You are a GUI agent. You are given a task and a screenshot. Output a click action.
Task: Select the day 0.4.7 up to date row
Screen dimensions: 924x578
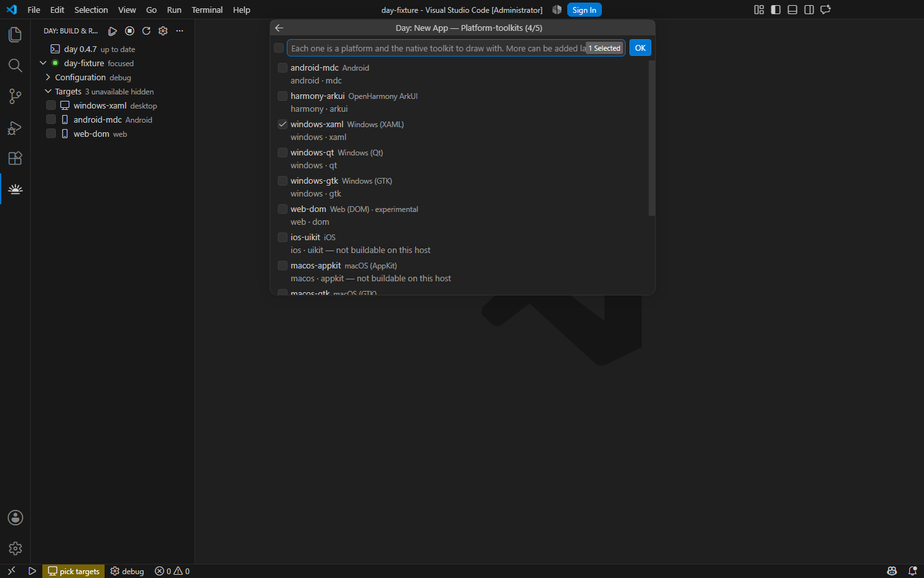[112, 49]
